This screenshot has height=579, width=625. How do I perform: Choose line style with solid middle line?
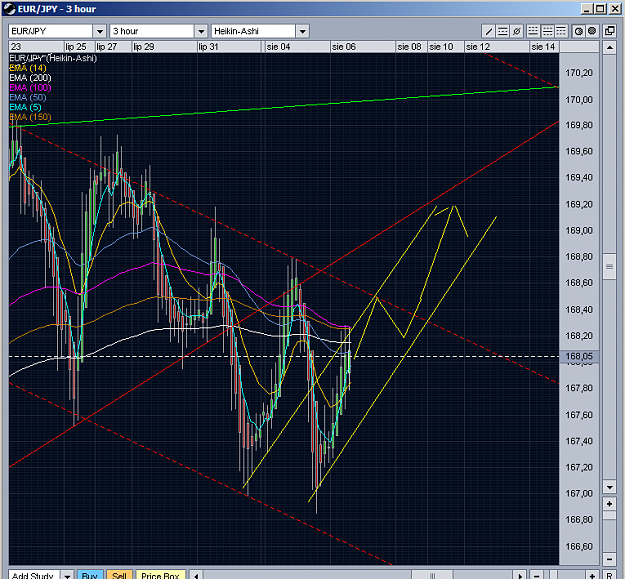pos(547,31)
